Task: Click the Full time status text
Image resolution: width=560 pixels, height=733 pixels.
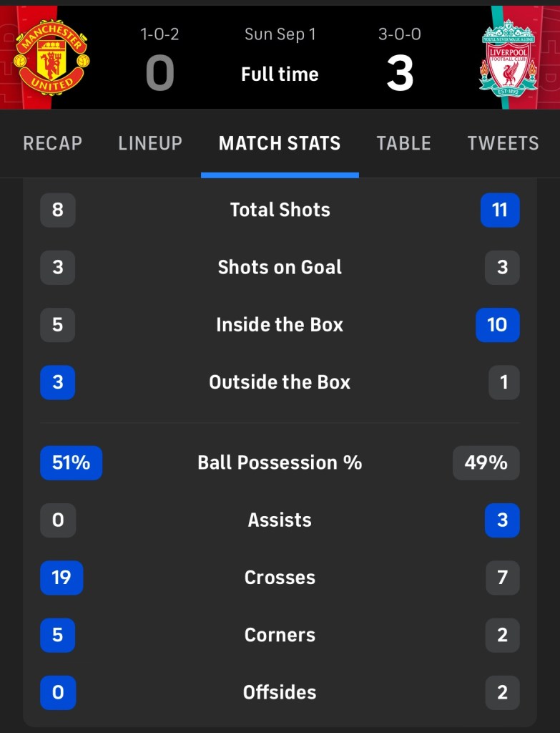Action: 280,74
